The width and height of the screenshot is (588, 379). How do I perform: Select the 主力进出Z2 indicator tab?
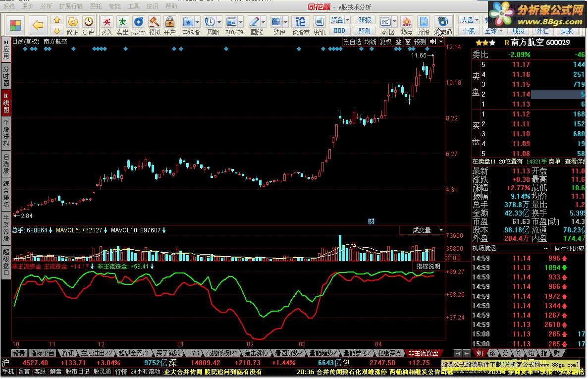(97, 353)
